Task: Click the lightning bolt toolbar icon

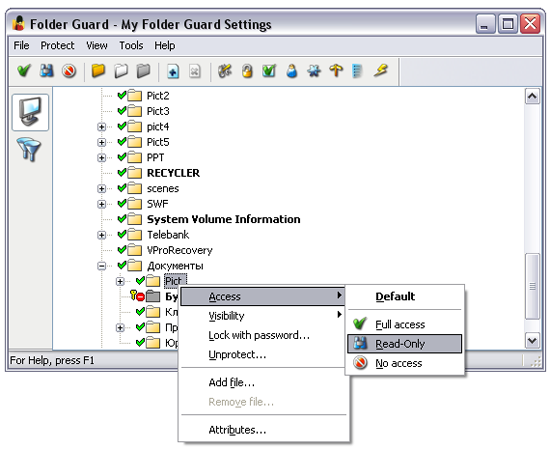Action: click(x=381, y=71)
